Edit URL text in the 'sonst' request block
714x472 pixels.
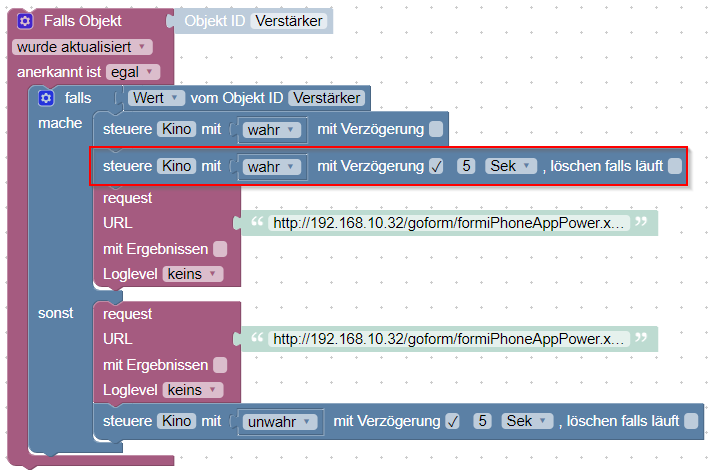tap(449, 339)
